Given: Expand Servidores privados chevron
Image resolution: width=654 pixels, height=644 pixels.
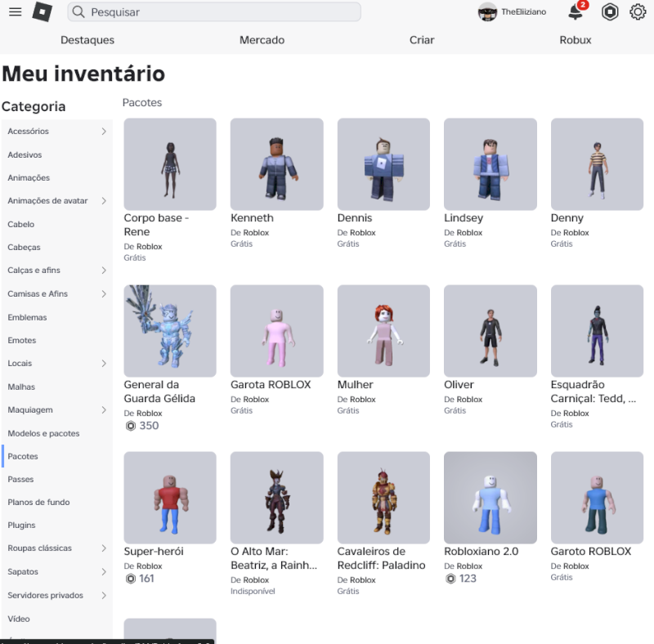Looking at the screenshot, I should [x=104, y=595].
